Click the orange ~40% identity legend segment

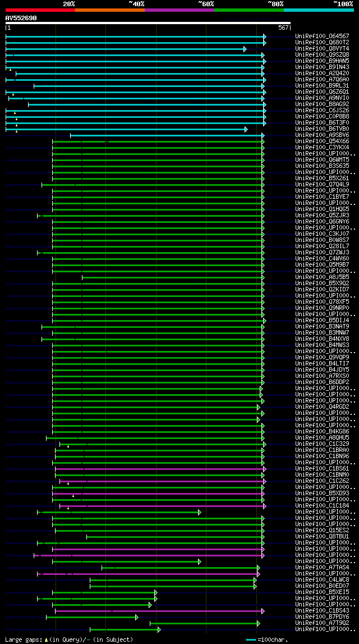coord(110,10)
